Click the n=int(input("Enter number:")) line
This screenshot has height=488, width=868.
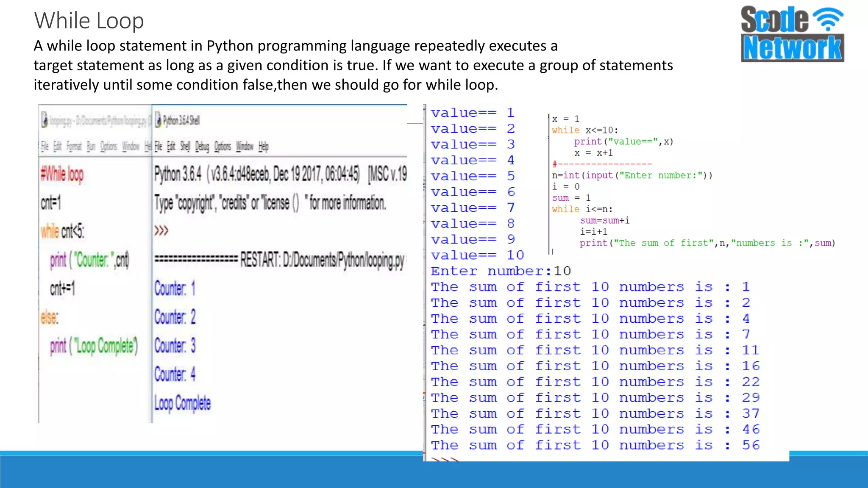[632, 175]
